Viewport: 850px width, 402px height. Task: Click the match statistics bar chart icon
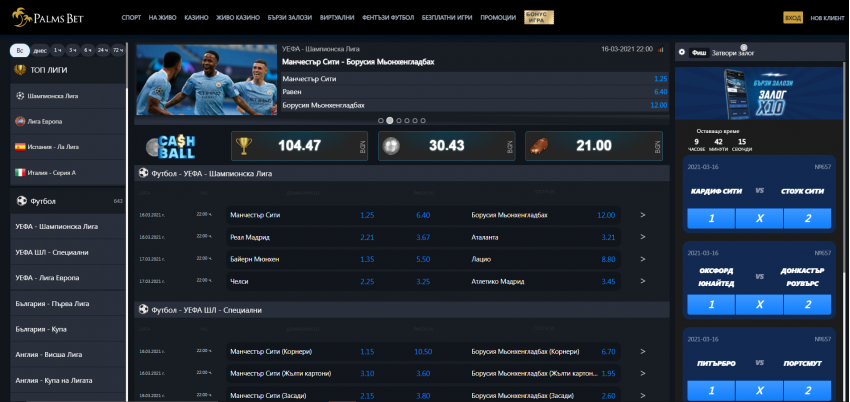click(x=660, y=48)
